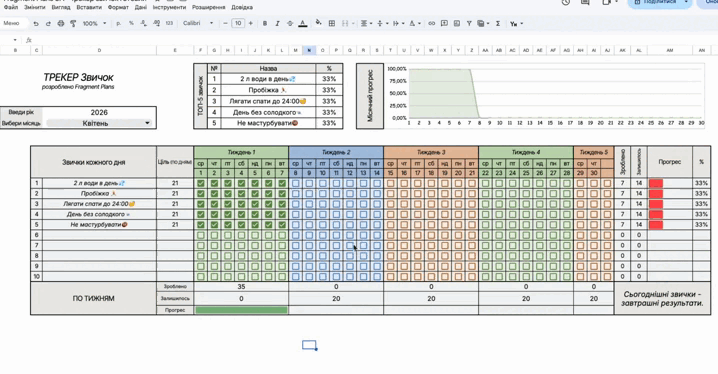Open the Calibri font dropdown
Viewport: 718px width, 374px height.
[198, 23]
